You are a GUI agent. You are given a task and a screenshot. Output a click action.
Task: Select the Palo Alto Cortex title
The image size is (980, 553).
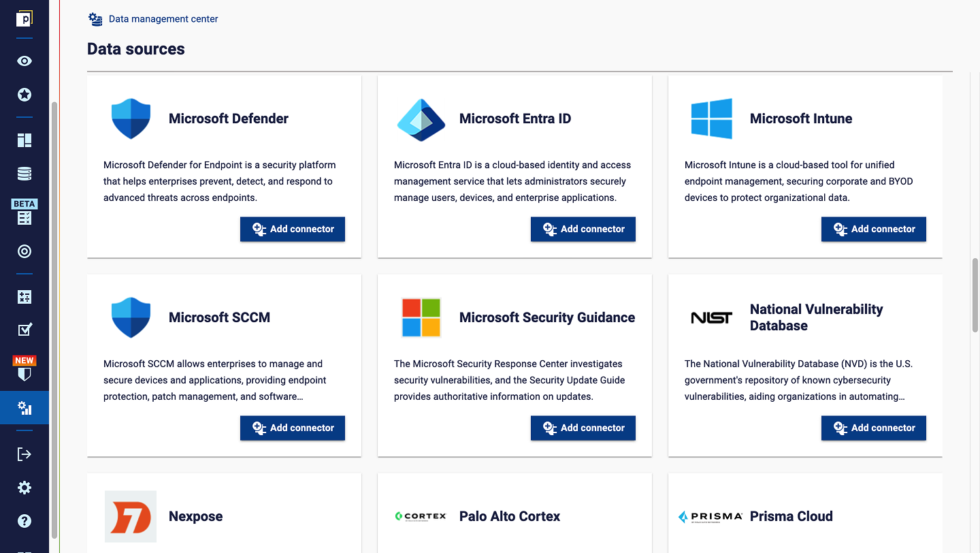tap(510, 516)
